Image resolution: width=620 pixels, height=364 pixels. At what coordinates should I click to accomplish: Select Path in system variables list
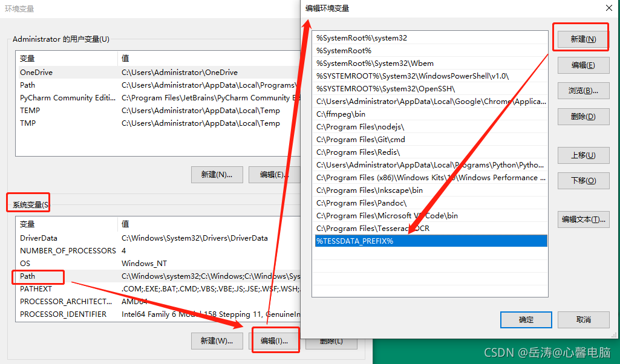[158, 276]
